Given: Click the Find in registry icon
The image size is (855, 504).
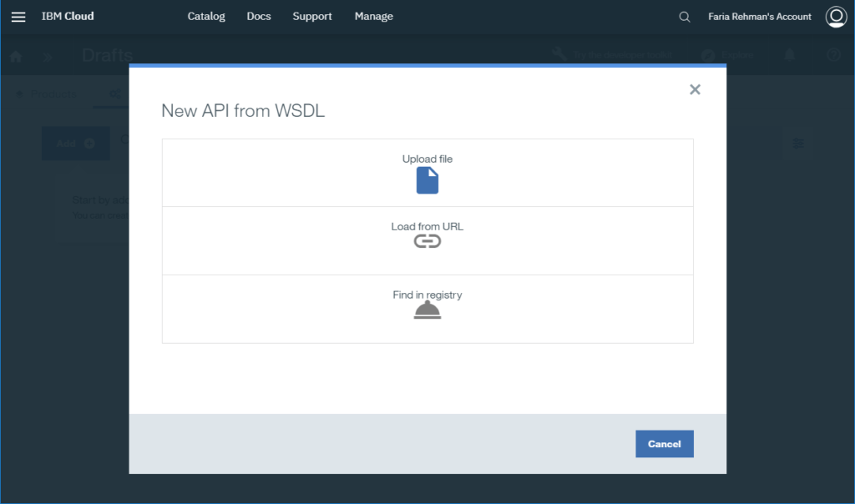Looking at the screenshot, I should click(427, 309).
